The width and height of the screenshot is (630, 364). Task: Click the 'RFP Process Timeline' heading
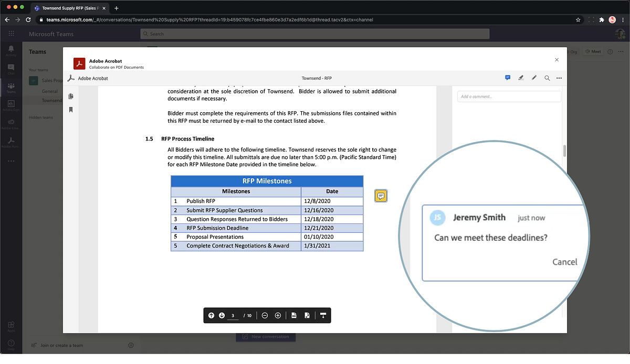(x=188, y=139)
